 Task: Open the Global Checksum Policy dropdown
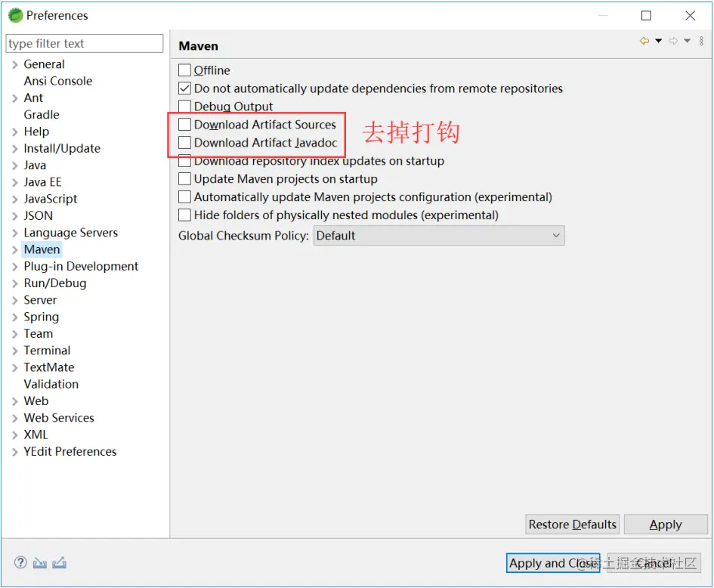pyautogui.click(x=439, y=236)
